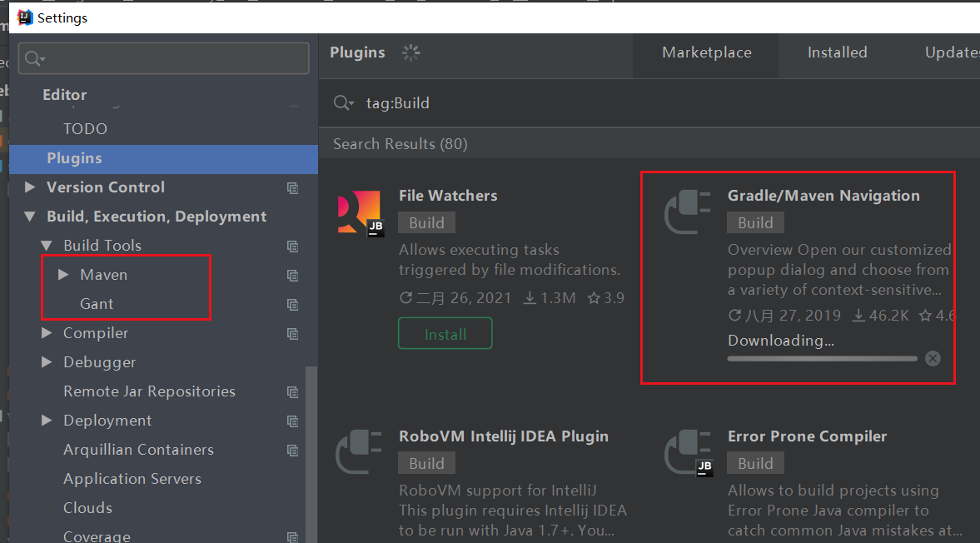Open RoboVM Intellij IDEA Plugin title
Screen dimensions: 980x543
pos(504,436)
